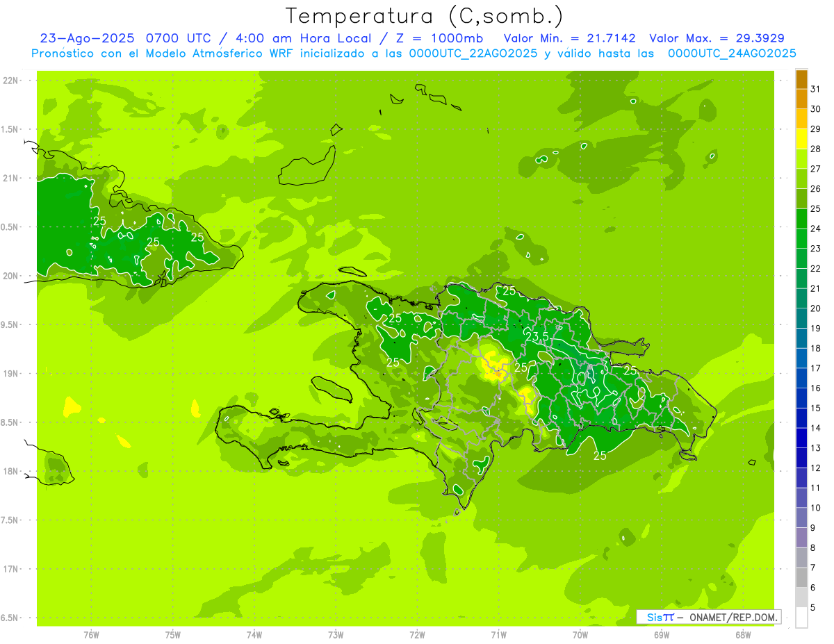Image resolution: width=834 pixels, height=644 pixels.
Task: Click the '70W' longitude axis label
Action: 580,634
